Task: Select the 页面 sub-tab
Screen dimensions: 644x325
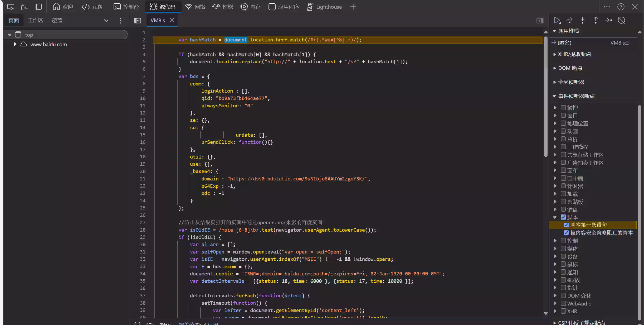Action: pos(14,21)
